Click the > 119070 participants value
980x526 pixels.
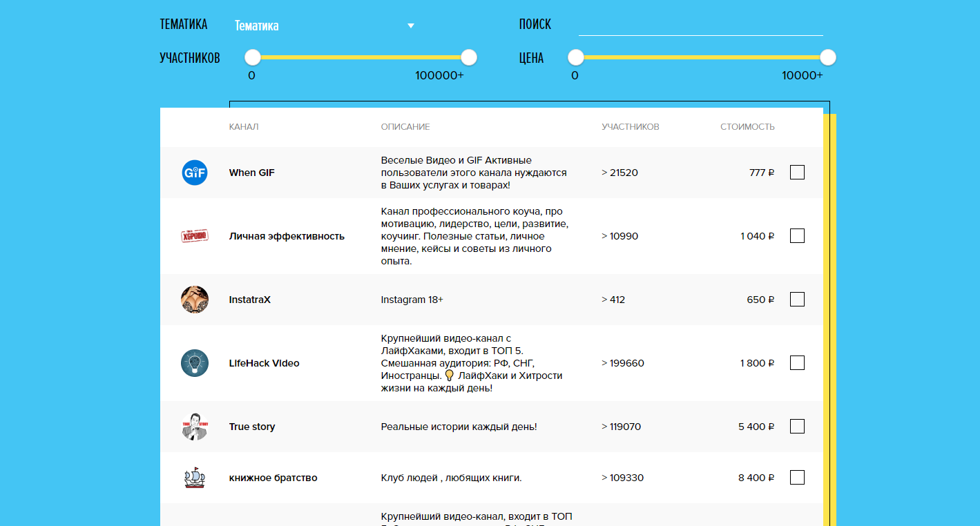[621, 427]
